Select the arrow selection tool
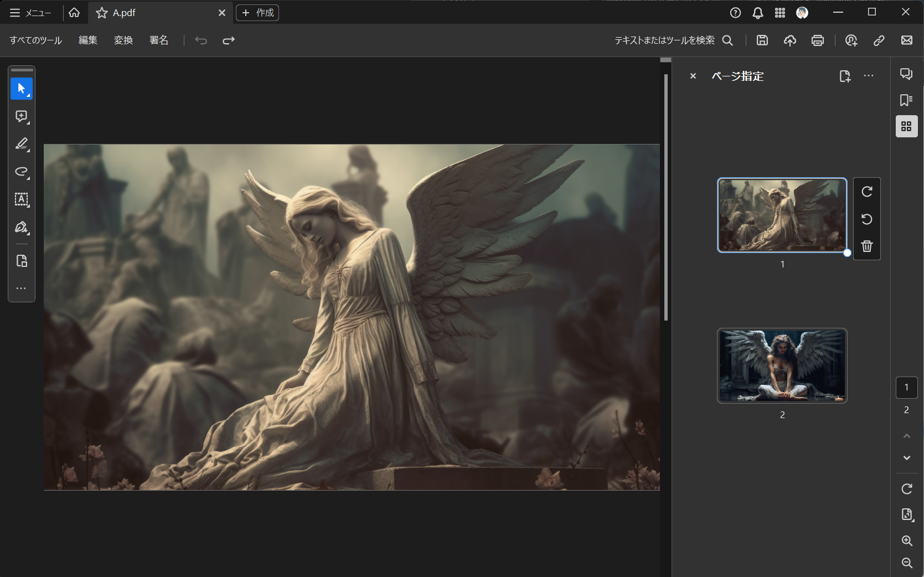Screen dimensions: 924x577 tap(22, 89)
